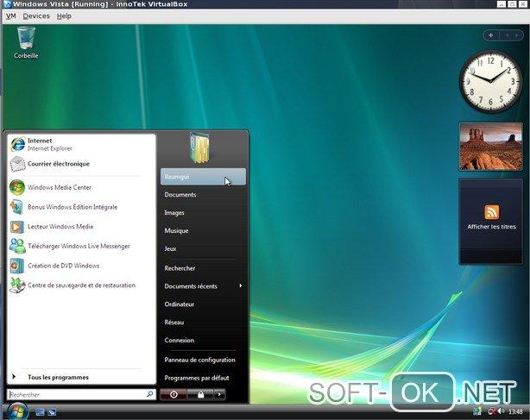The width and height of the screenshot is (530, 420).
Task: Click the volume speaker tray icon
Action: (x=502, y=411)
